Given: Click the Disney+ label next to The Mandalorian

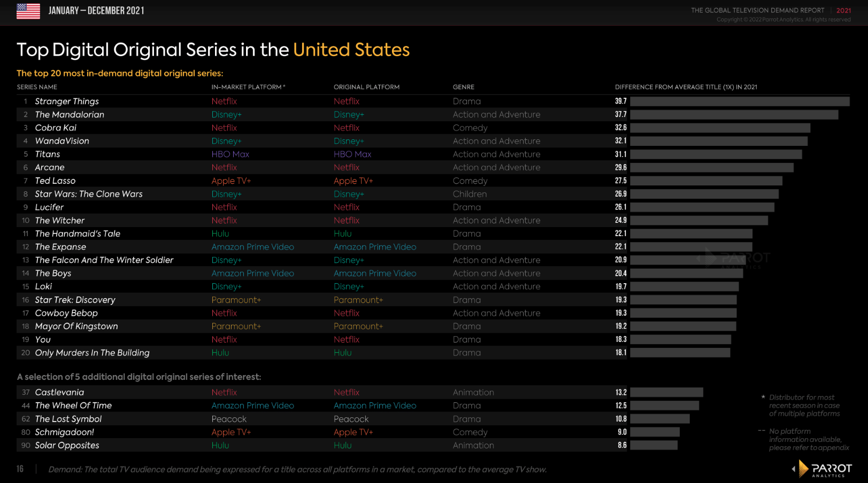Looking at the screenshot, I should tap(226, 114).
